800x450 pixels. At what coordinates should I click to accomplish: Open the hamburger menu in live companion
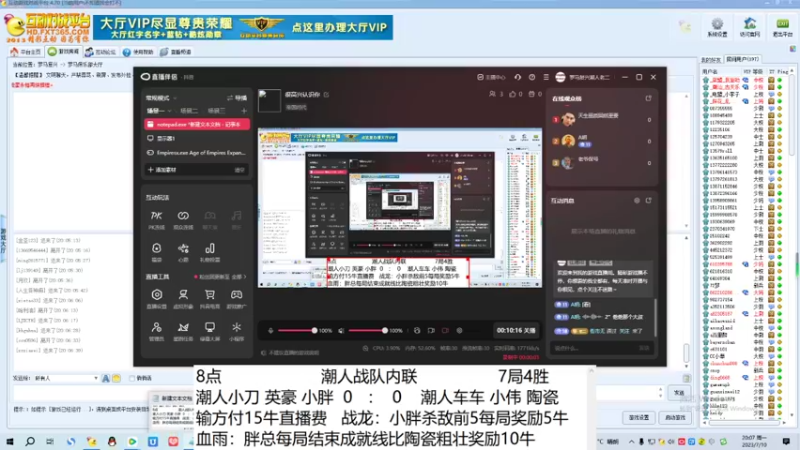pyautogui.click(x=546, y=77)
